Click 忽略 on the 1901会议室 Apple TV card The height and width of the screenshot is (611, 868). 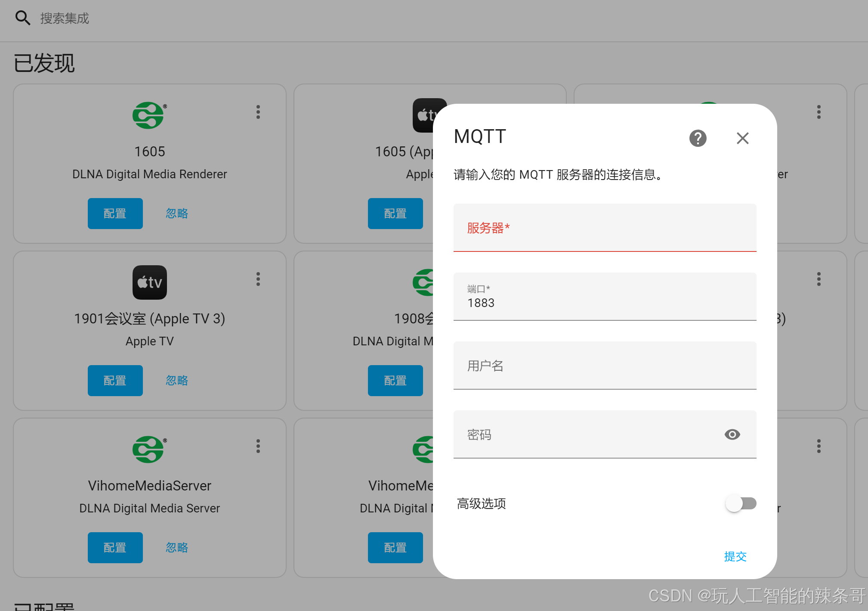(177, 381)
